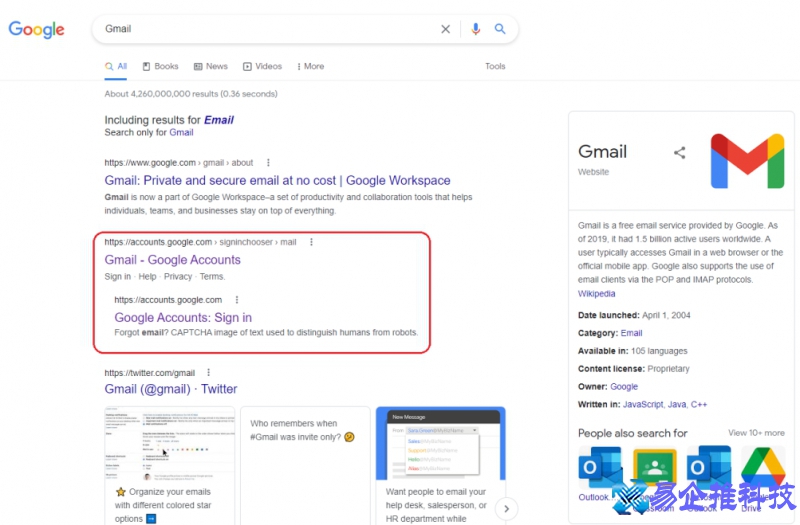
Task: Open Google Drive icon in related searches
Action: [763, 467]
